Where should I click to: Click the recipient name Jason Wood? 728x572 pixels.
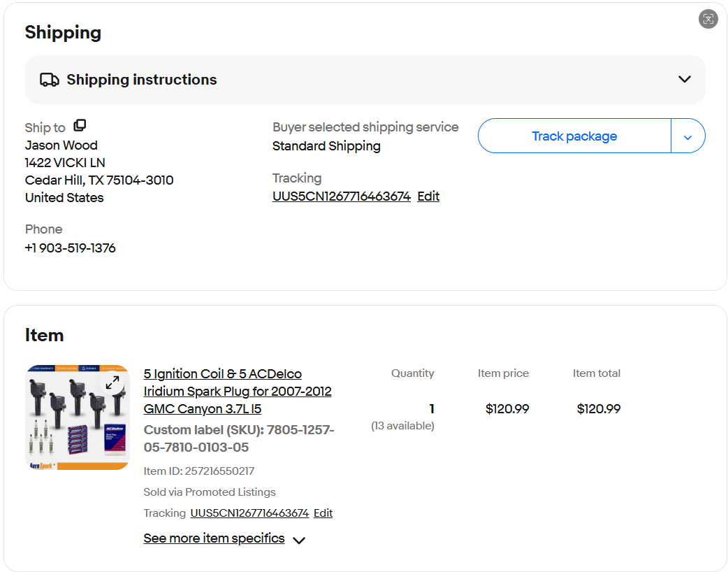(x=61, y=145)
